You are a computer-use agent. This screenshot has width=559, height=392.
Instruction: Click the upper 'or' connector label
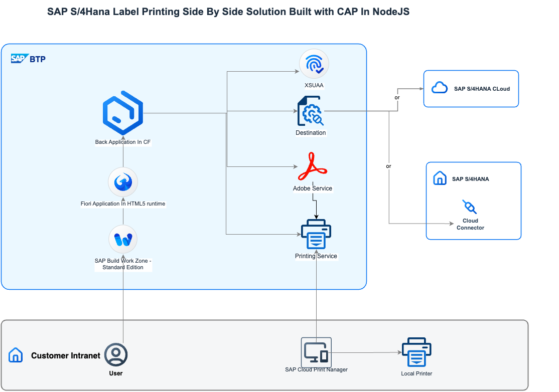[x=396, y=97]
